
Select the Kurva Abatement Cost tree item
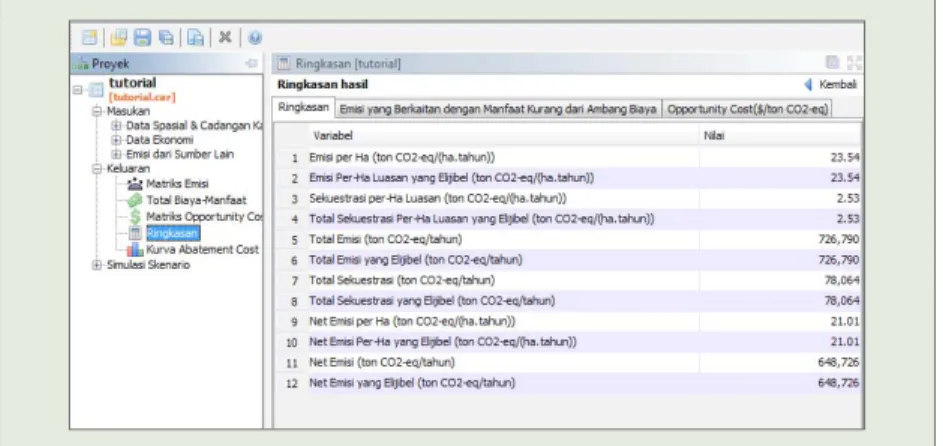202,249
